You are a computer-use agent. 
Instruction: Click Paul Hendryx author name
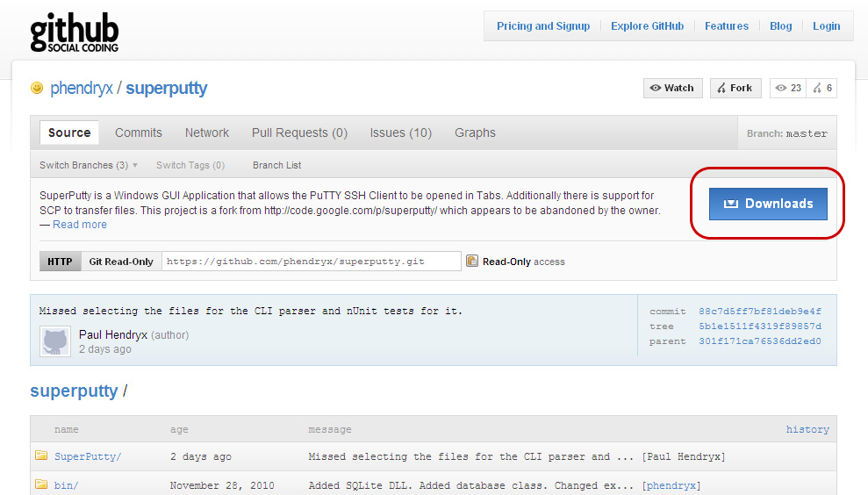(113, 334)
